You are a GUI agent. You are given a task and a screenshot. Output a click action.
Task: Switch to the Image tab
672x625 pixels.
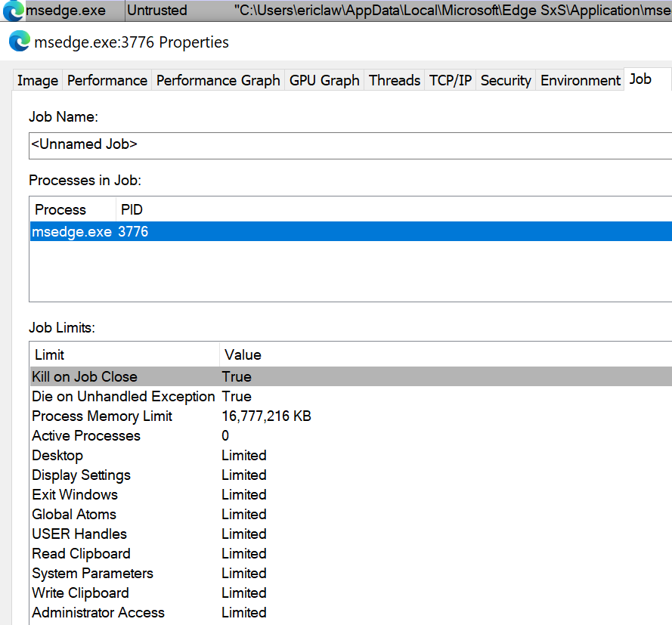pyautogui.click(x=38, y=81)
